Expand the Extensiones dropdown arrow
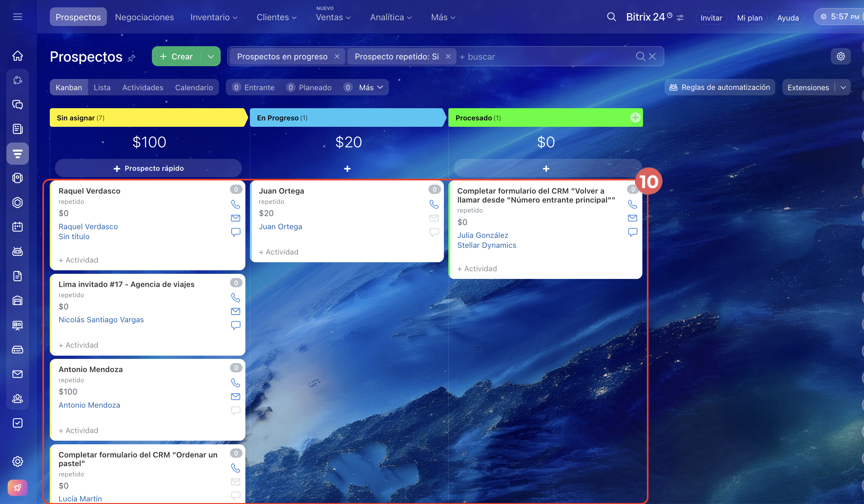This screenshot has width=864, height=504. coord(843,87)
